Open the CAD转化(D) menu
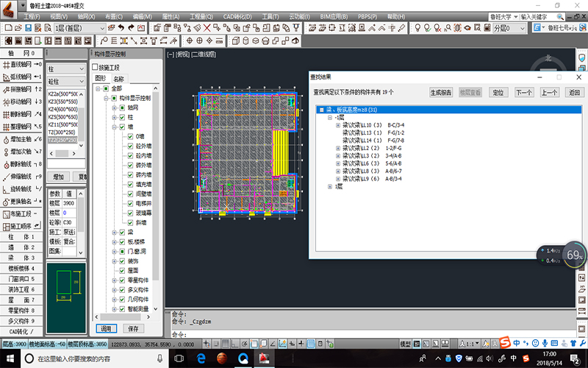The image size is (588, 368). [237, 17]
